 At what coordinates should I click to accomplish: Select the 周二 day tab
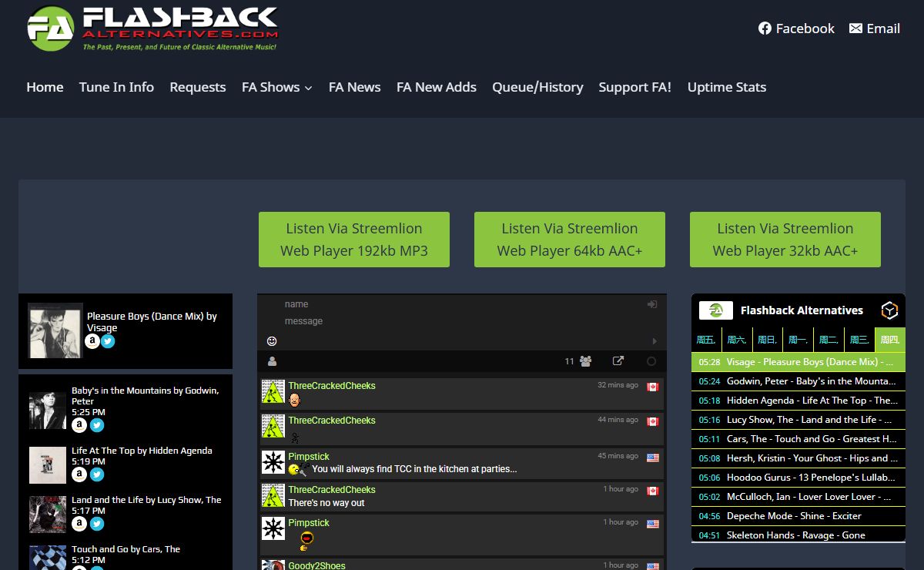829,340
